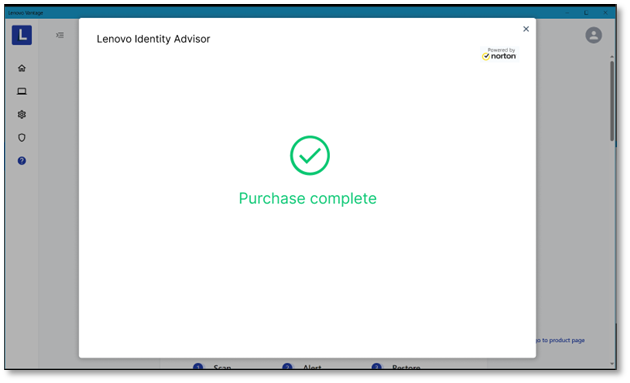Click the Purchase complete text

pyautogui.click(x=308, y=199)
